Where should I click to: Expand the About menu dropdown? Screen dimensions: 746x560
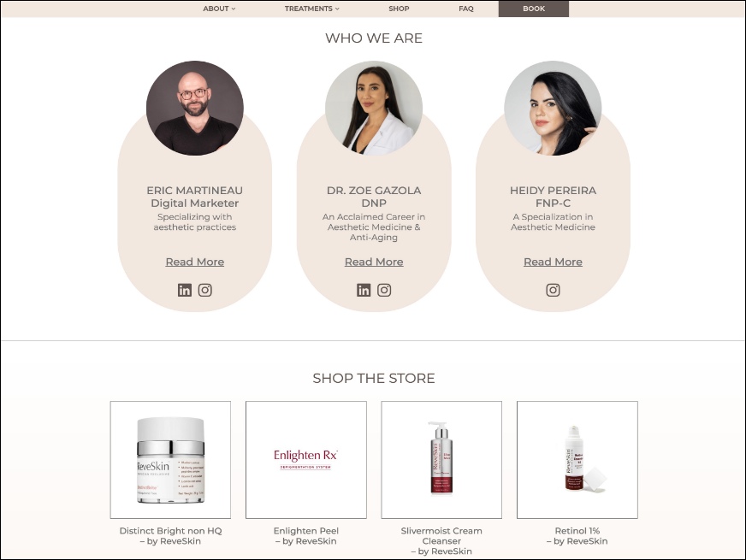pyautogui.click(x=219, y=9)
